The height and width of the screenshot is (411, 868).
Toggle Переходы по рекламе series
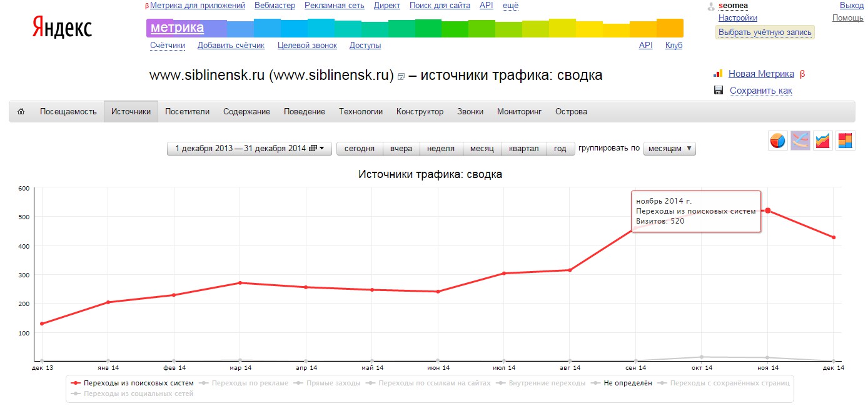pyautogui.click(x=244, y=383)
